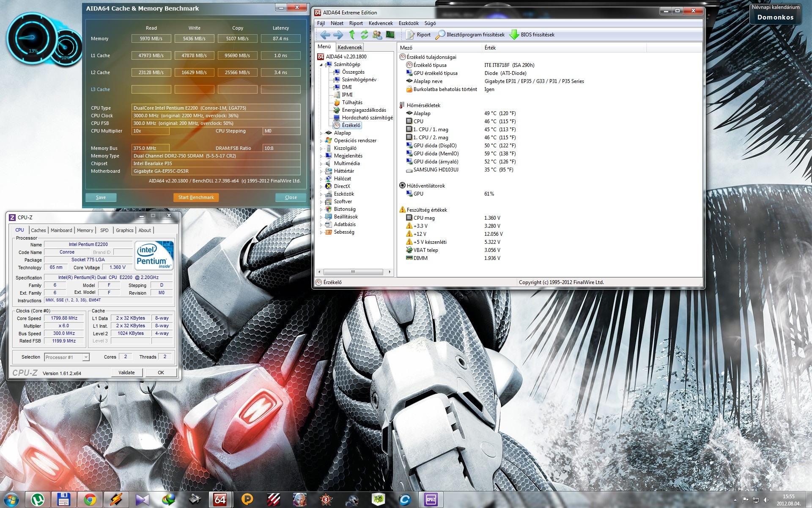This screenshot has height=508, width=812.
Task: Open uTorrent from the taskbar
Action: coord(38,500)
